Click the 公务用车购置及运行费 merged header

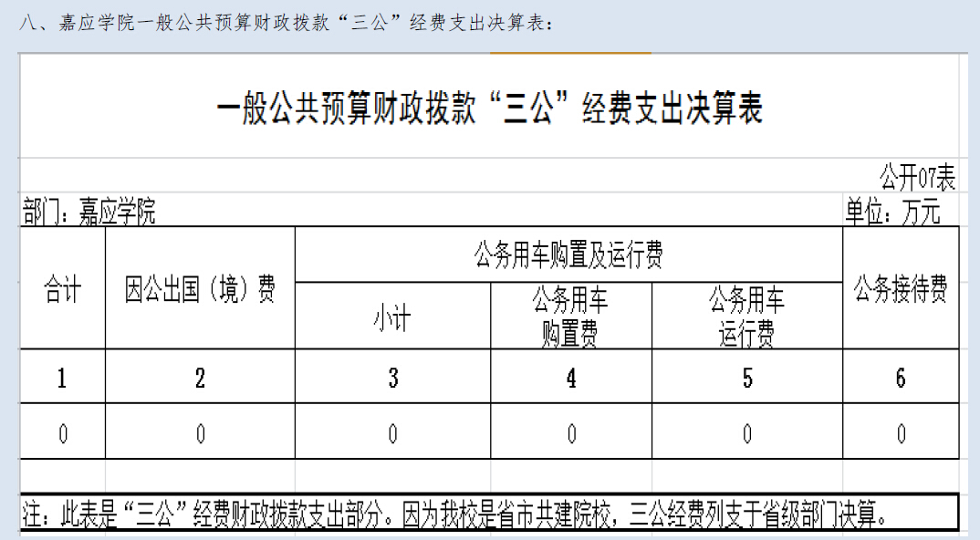568,254
